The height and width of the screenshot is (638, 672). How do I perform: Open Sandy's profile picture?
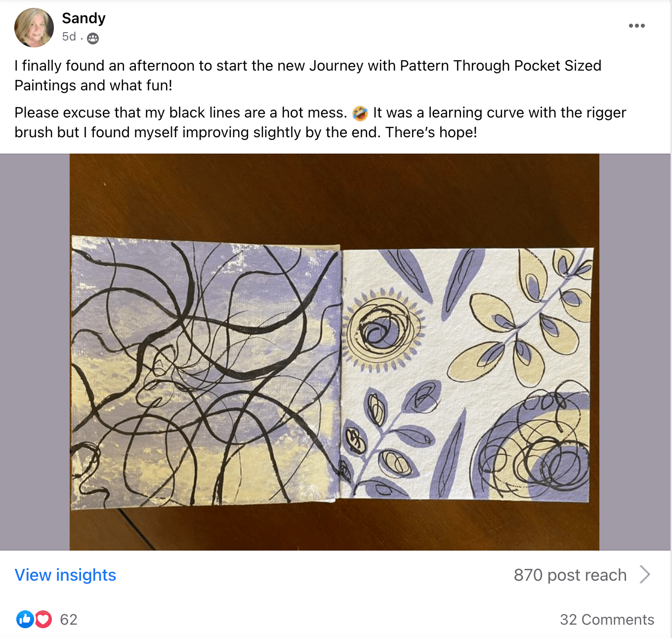click(x=34, y=28)
